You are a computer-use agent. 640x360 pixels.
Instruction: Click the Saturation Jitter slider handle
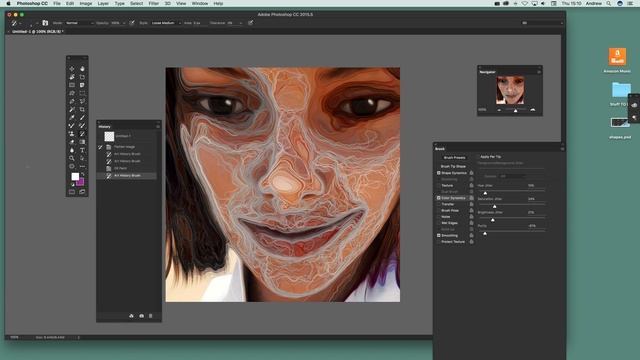pyautogui.click(x=494, y=206)
